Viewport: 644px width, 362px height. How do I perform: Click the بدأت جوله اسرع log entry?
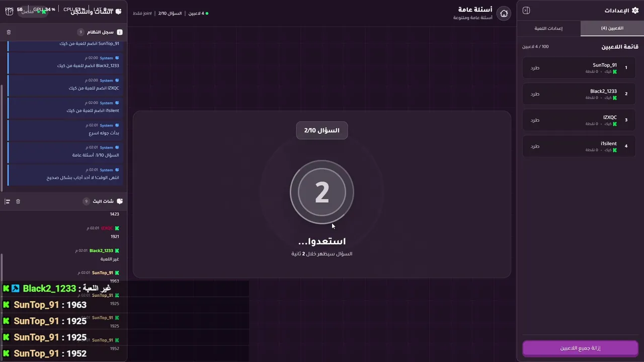click(65, 130)
